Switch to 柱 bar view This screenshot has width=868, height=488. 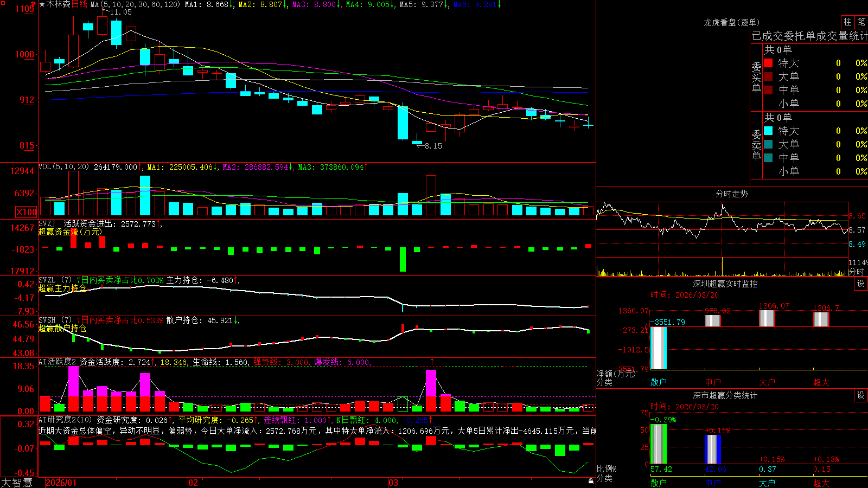847,22
